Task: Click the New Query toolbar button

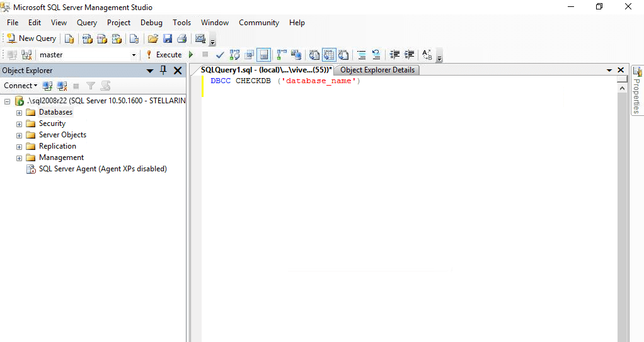Action: click(x=32, y=38)
